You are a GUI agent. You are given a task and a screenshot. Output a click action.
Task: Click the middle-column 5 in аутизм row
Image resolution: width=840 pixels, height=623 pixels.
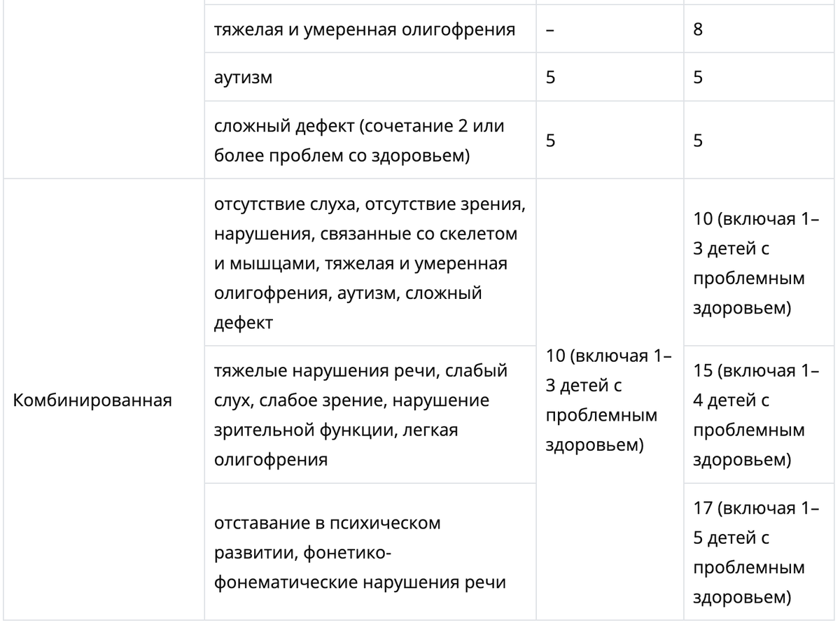(x=550, y=78)
